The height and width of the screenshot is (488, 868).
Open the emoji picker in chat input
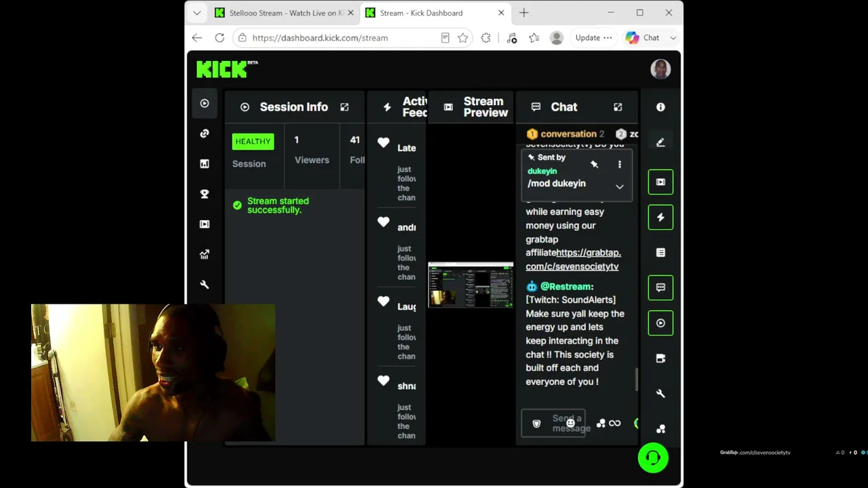click(x=570, y=424)
